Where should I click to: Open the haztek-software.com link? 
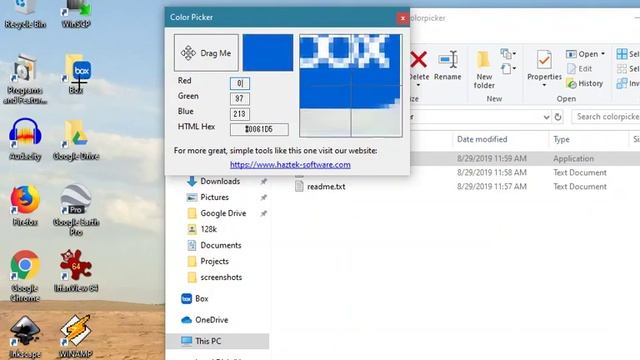(290, 164)
